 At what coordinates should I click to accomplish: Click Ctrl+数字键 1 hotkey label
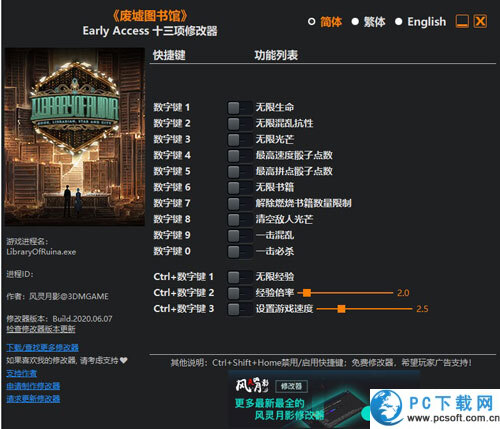pyautogui.click(x=183, y=277)
